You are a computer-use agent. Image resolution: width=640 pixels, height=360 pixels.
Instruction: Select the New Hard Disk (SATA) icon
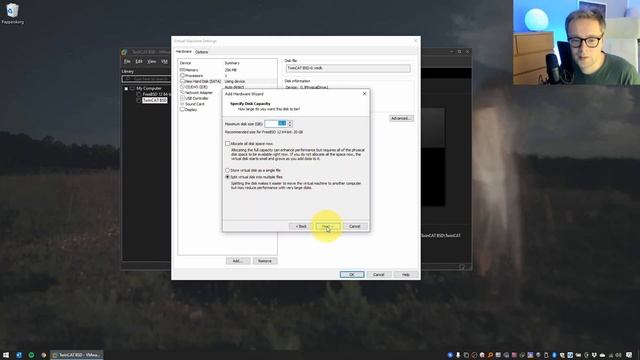pos(182,81)
